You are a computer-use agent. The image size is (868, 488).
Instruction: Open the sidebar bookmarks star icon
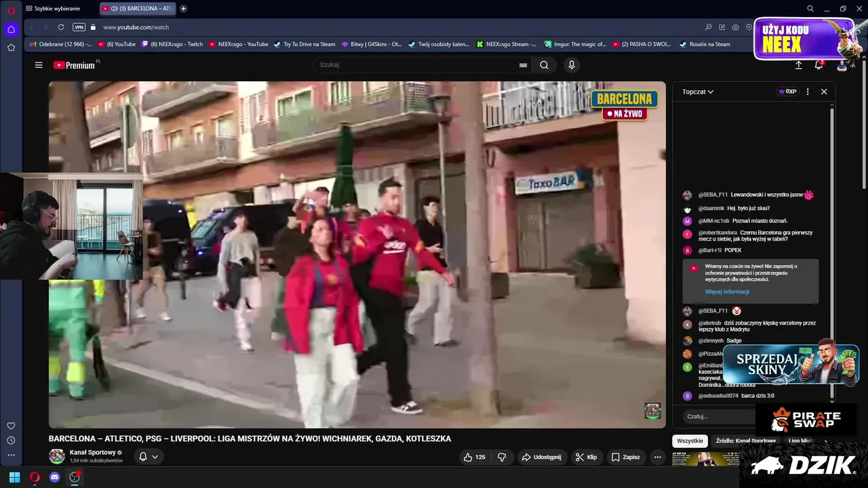coord(11,47)
